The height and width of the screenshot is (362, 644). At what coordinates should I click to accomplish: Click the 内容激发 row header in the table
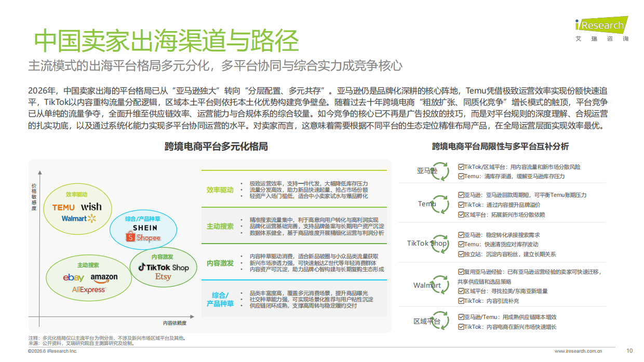(220, 263)
